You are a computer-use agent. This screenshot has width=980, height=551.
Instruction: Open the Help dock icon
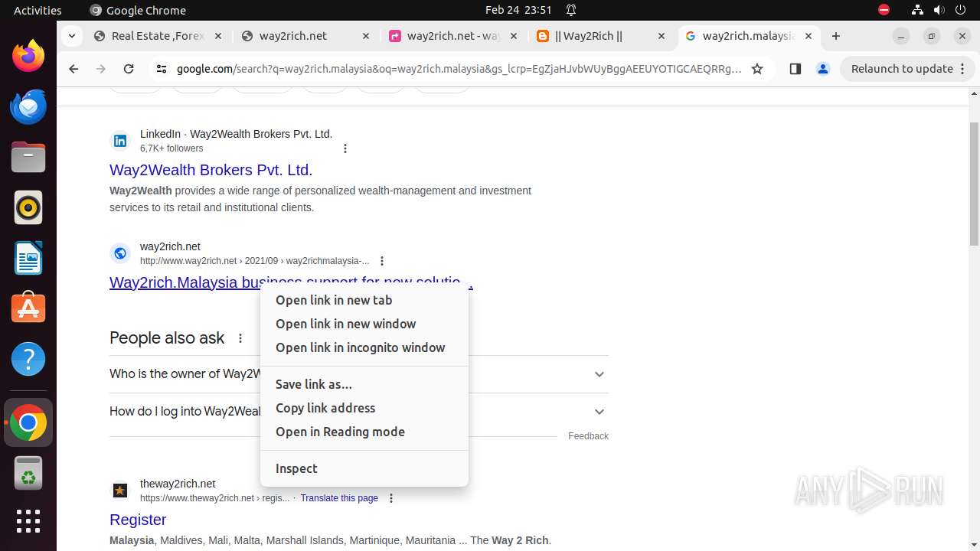pyautogui.click(x=28, y=359)
